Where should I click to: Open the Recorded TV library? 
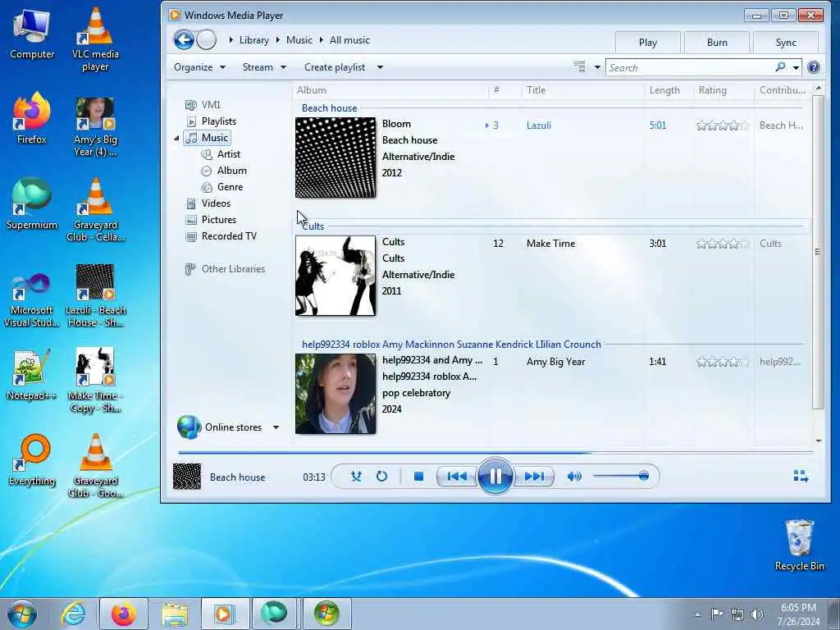point(221,236)
